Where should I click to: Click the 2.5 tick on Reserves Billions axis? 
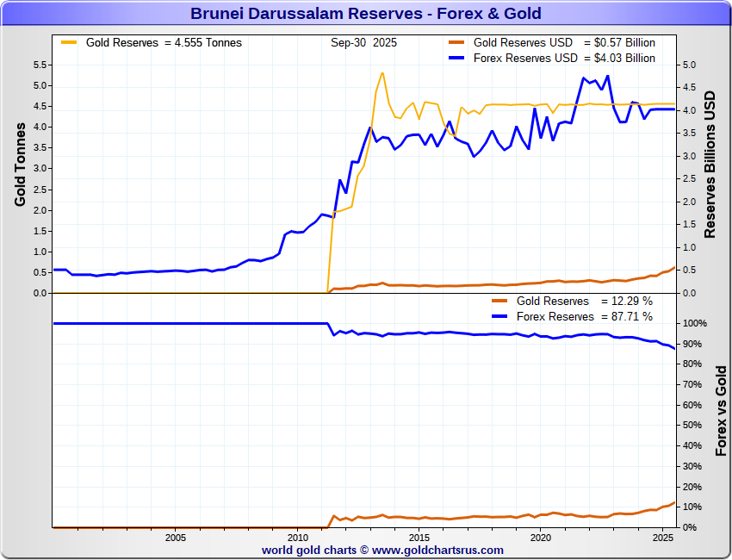(689, 179)
